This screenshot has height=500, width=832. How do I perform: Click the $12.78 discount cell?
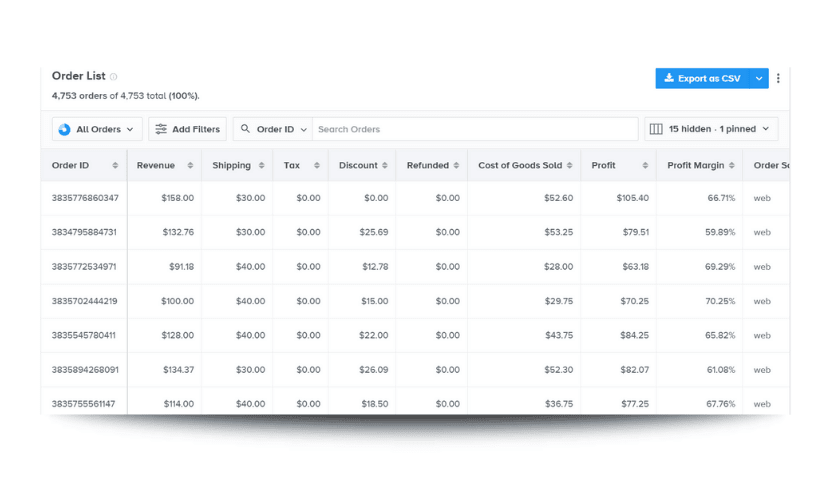coord(375,266)
